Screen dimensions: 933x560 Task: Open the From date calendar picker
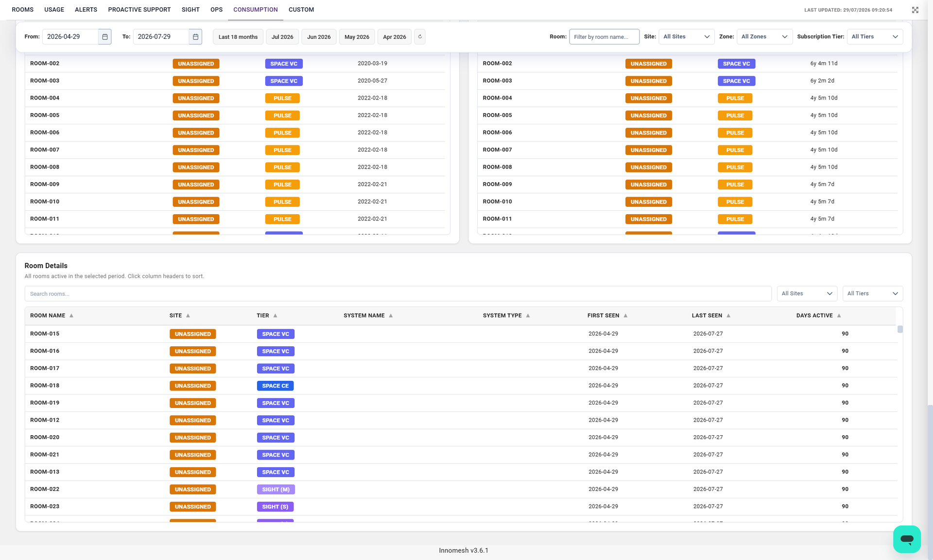[x=105, y=37]
